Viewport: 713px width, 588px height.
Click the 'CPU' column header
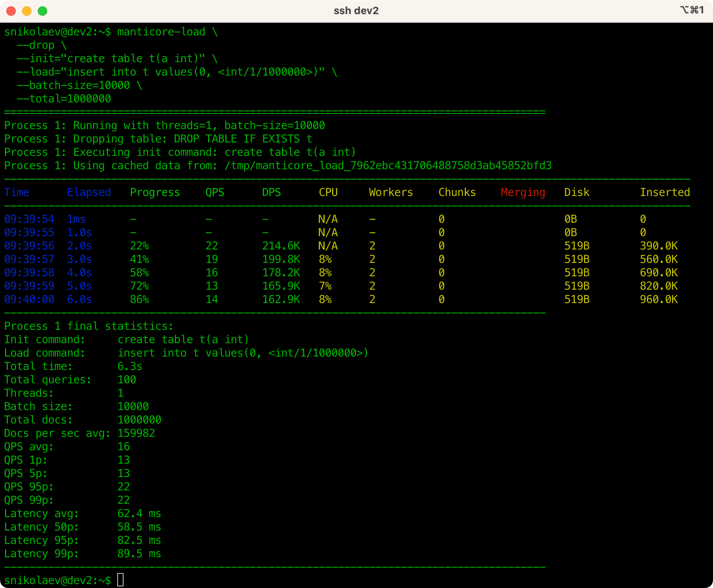tap(328, 192)
